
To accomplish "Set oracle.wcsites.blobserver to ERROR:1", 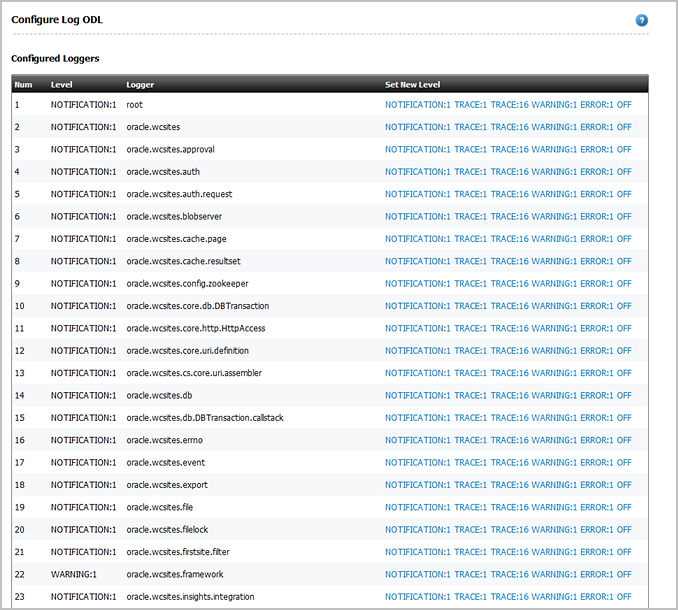I will tap(597, 217).
